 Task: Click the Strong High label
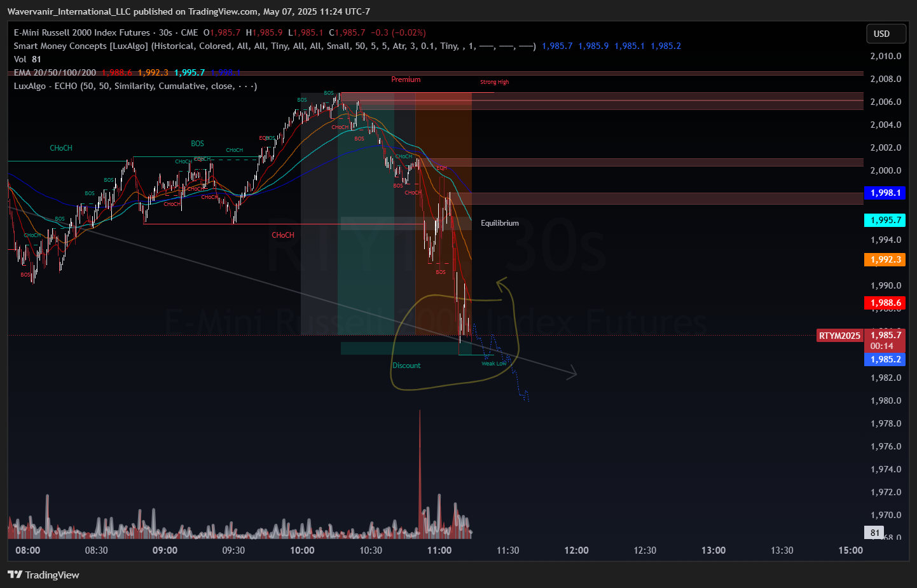(x=494, y=82)
